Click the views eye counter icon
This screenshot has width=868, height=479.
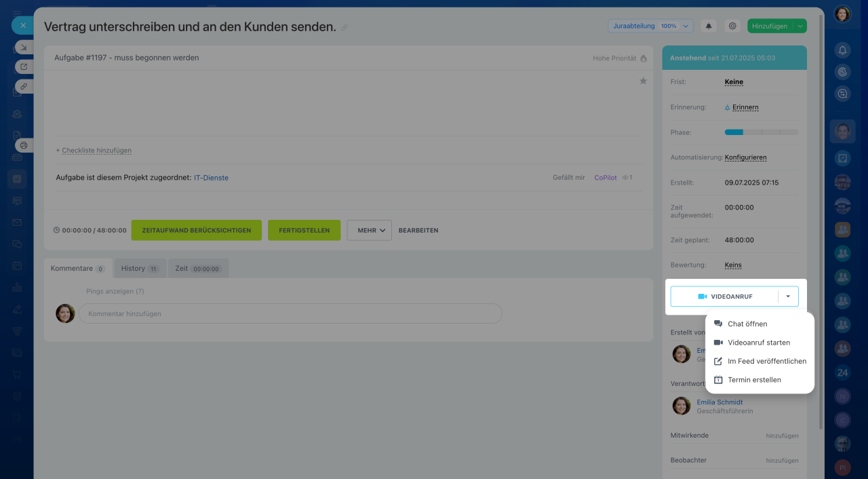pos(625,178)
